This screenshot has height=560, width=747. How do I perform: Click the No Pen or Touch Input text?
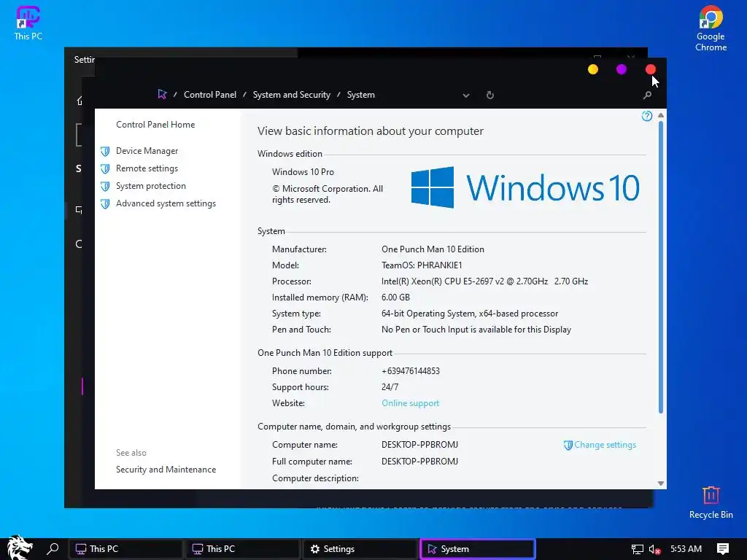tap(476, 330)
